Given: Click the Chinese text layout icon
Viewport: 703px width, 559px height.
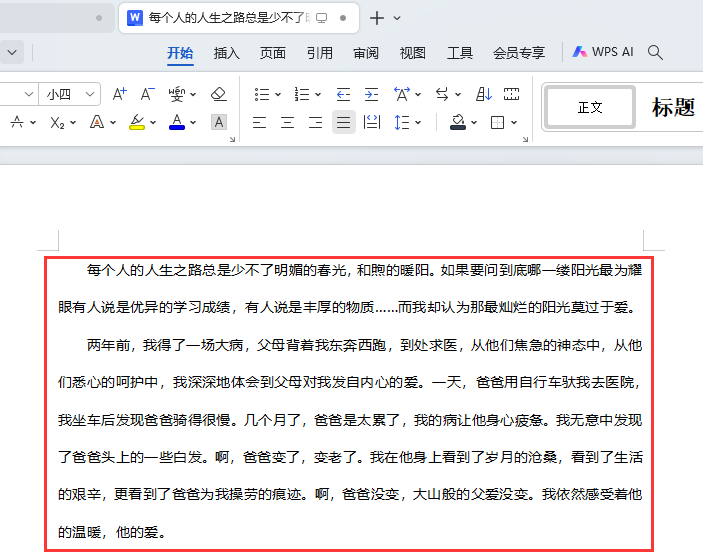Looking at the screenshot, I should click(x=402, y=94).
